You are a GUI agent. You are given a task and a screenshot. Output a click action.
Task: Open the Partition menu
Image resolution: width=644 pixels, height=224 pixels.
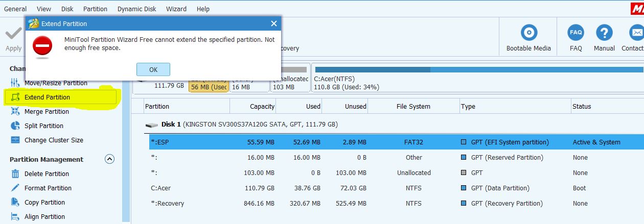[x=95, y=9]
